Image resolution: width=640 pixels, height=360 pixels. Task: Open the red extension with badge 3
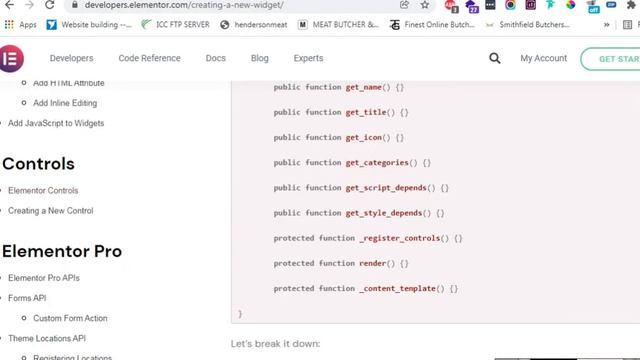click(451, 6)
